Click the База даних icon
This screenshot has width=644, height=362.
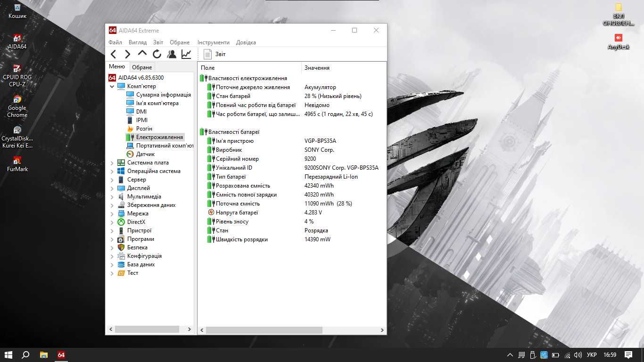121,264
